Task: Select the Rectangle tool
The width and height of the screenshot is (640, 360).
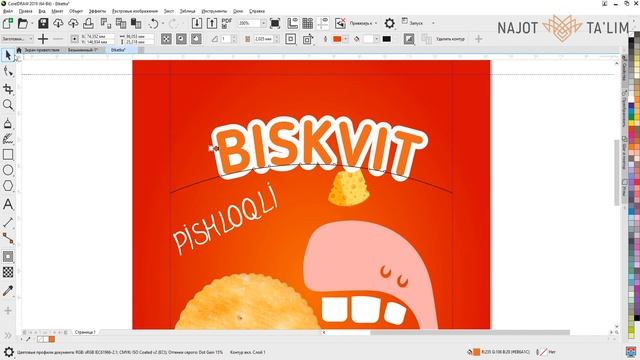Action: point(8,154)
